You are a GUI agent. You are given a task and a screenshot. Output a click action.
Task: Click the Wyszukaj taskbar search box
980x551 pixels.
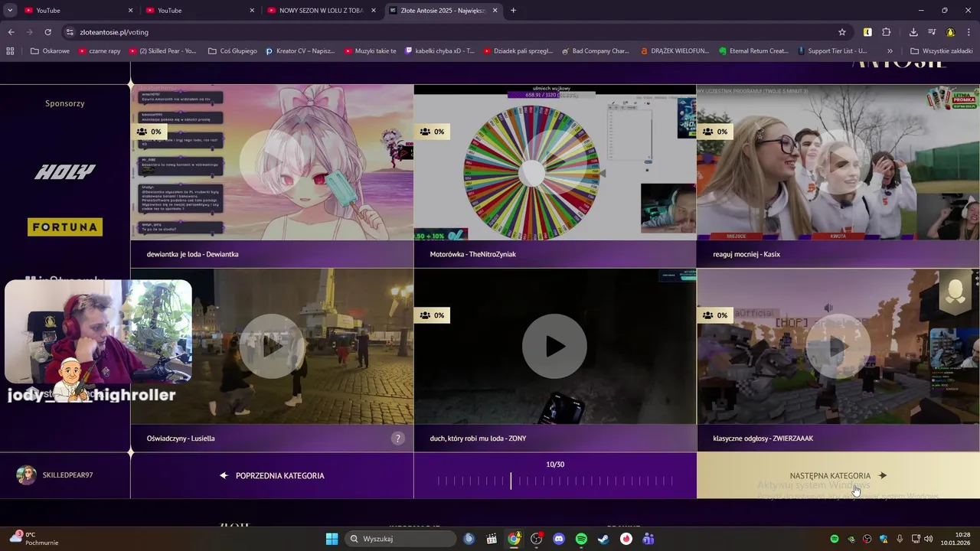coord(400,539)
